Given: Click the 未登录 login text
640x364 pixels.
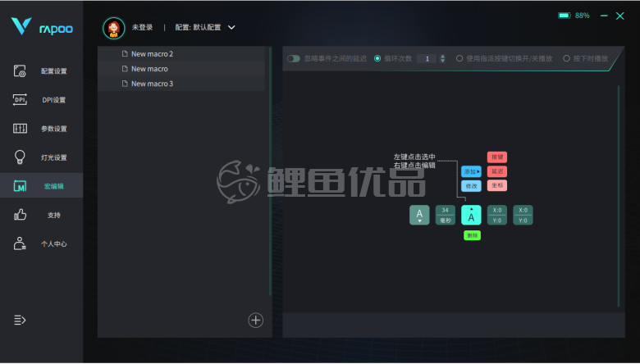Looking at the screenshot, I should click(142, 27).
